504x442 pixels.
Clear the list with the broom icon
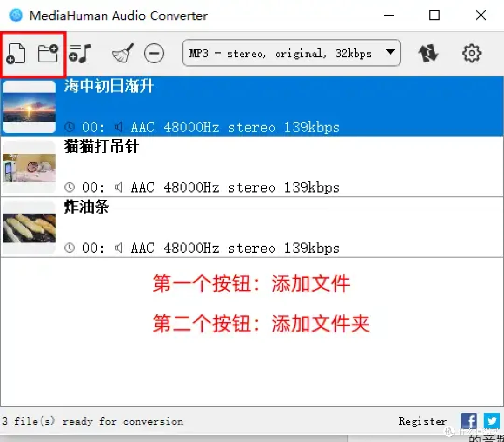click(123, 53)
